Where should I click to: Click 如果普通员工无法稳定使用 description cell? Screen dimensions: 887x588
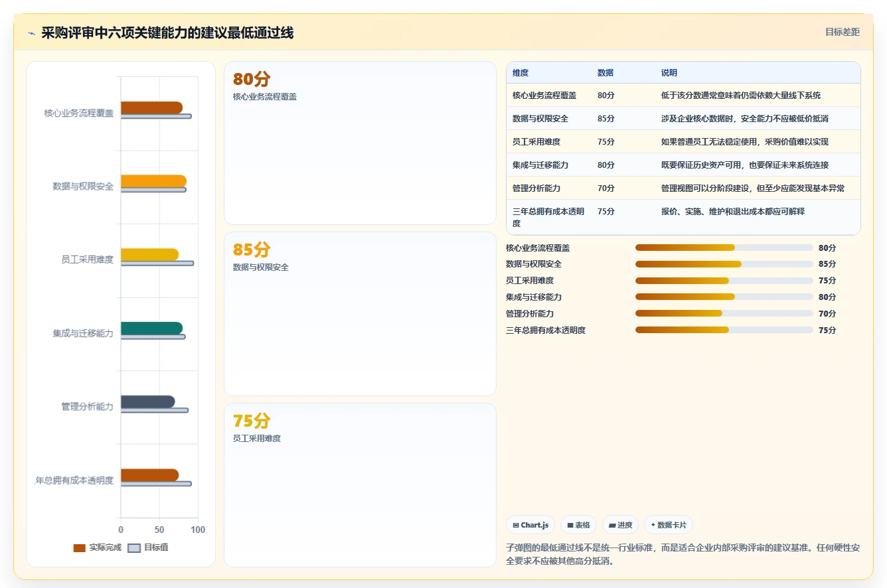tap(745, 142)
